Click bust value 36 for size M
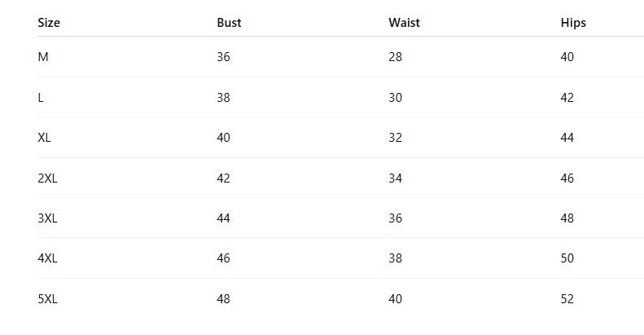 223,57
